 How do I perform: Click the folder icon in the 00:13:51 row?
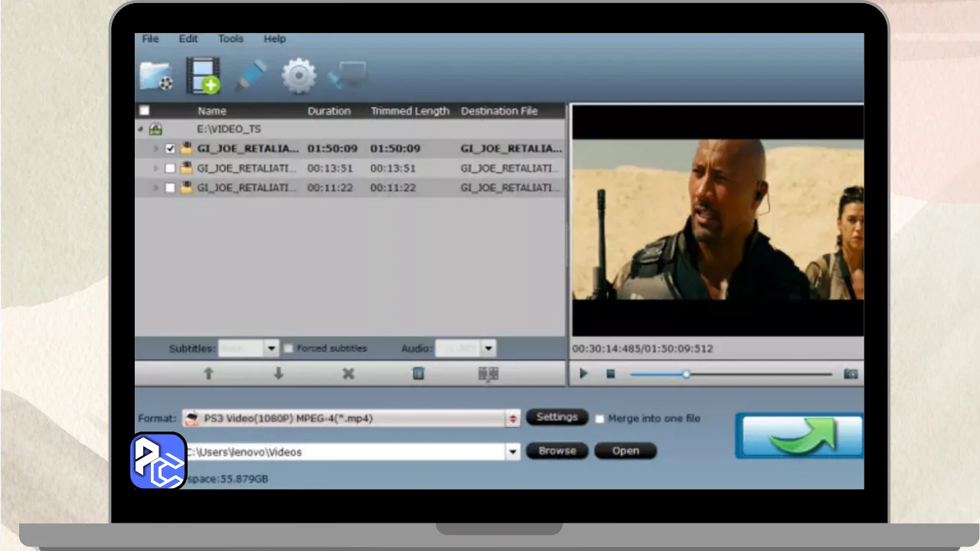pos(186,168)
